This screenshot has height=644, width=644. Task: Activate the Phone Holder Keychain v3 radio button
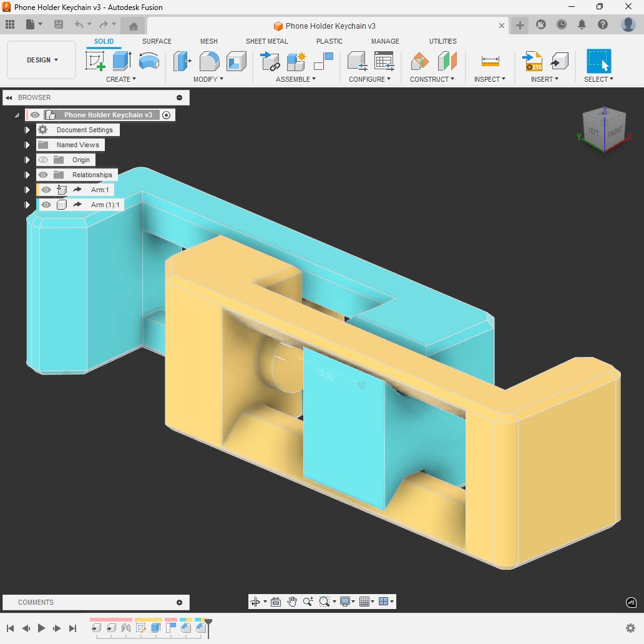tap(166, 115)
